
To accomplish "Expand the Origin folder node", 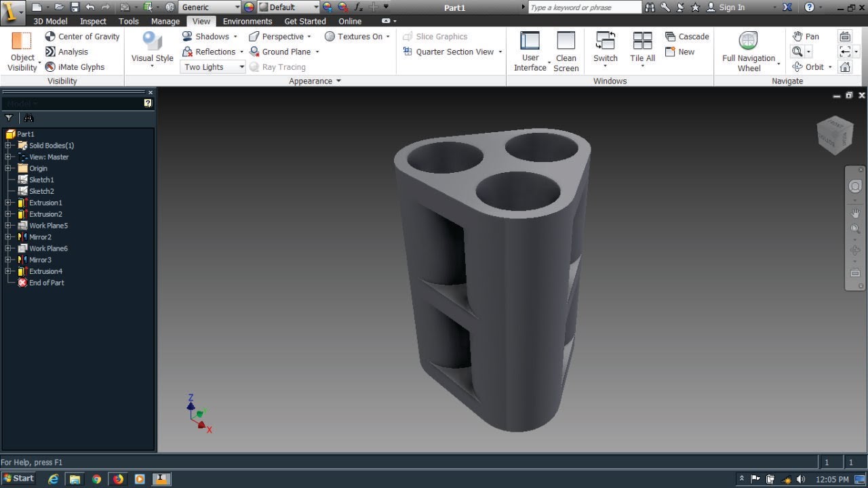I will [7, 168].
